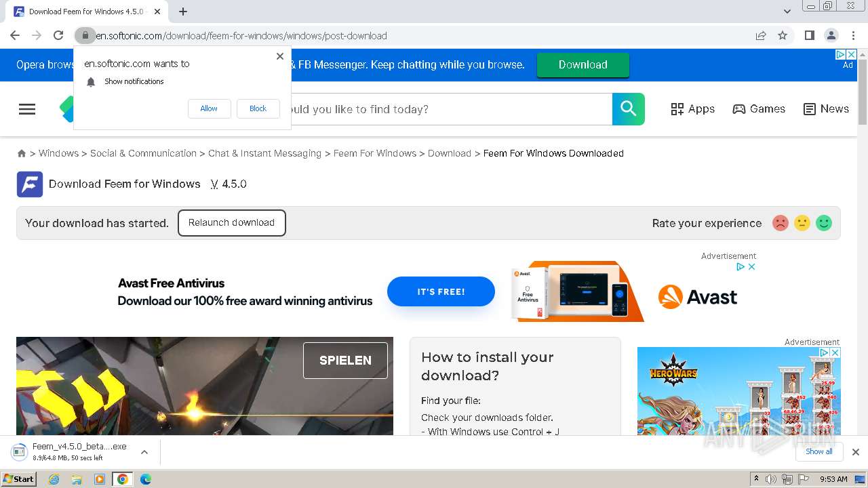
Task: Click the share page icon in address bar
Action: coord(761,35)
